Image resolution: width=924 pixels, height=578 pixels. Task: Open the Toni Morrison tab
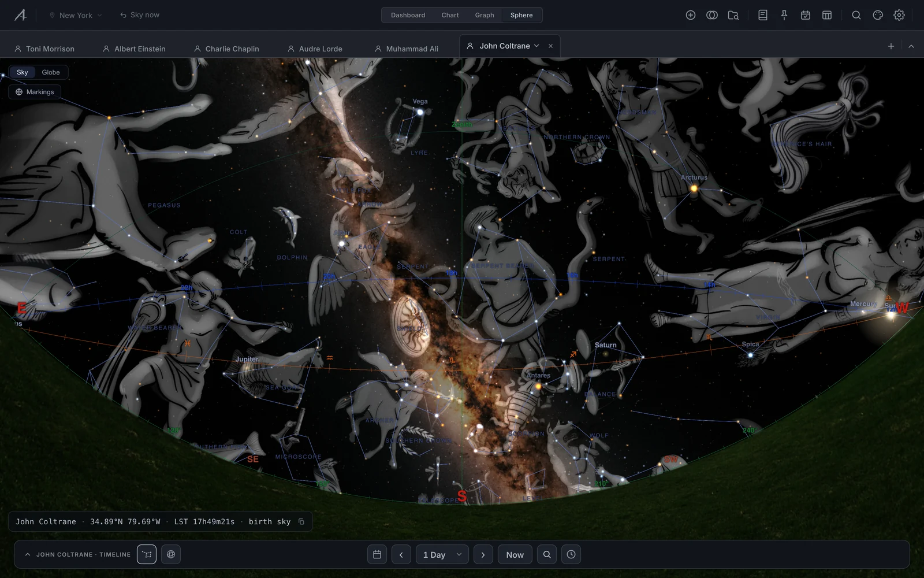tap(44, 49)
